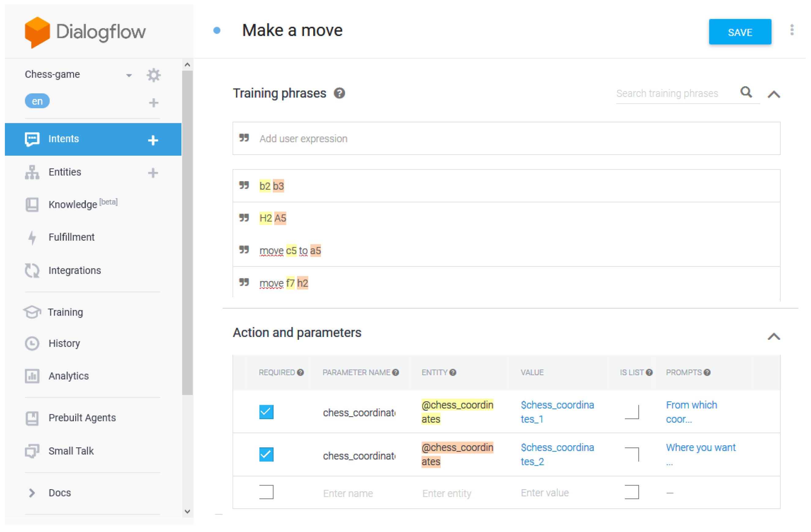Go to Integrations in the sidebar
Screen dimensions: 811x532
point(74,270)
